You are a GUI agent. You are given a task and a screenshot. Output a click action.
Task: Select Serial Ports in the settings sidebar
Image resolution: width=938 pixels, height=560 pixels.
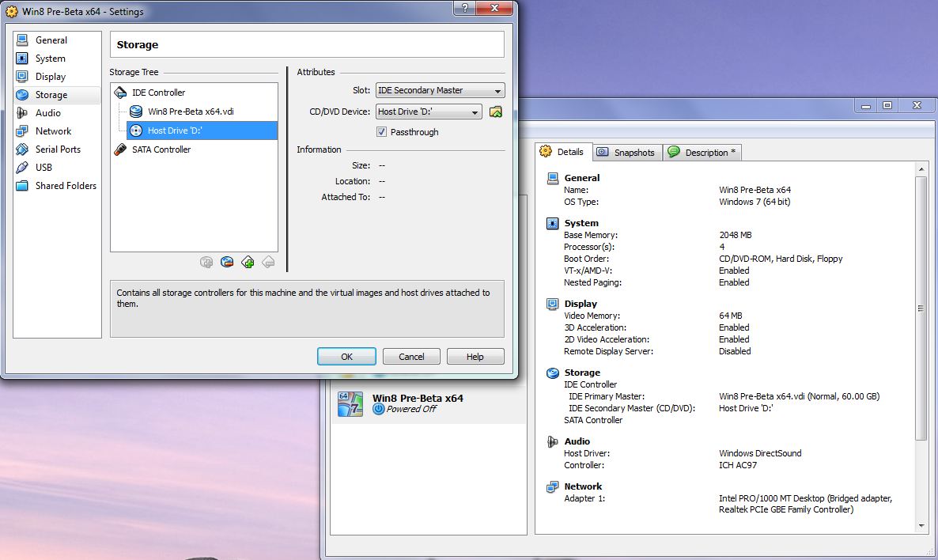(58, 149)
